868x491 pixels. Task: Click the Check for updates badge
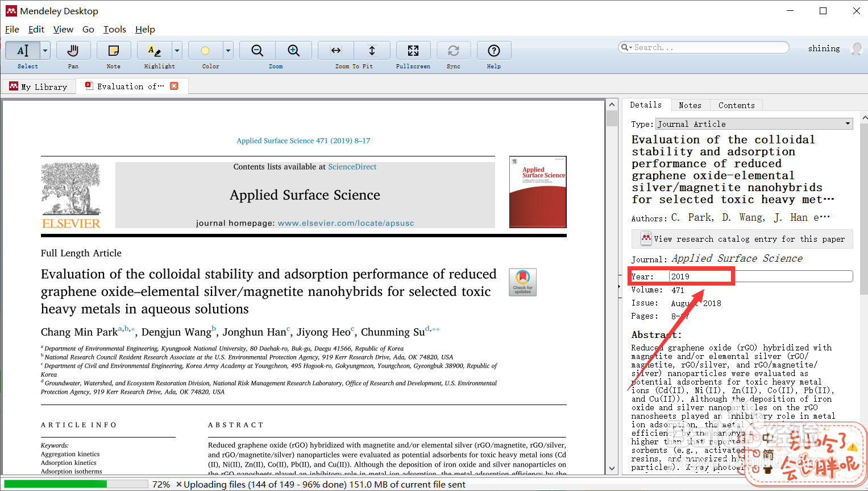[522, 282]
